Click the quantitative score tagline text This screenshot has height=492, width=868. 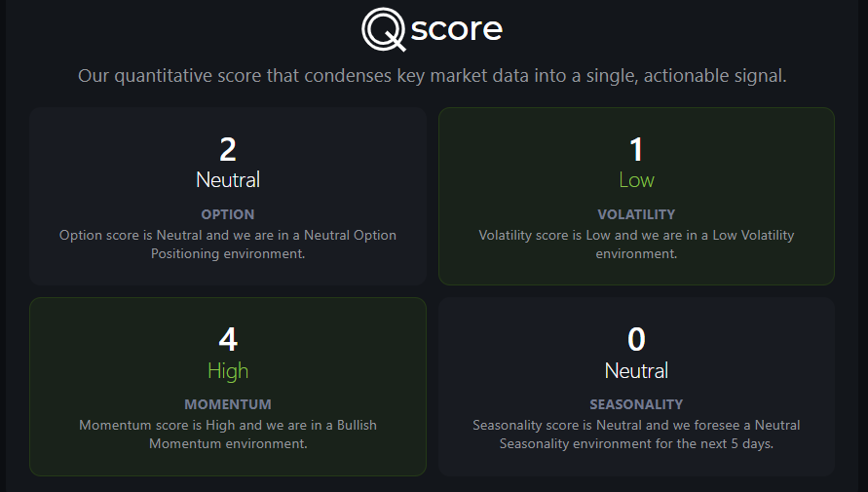tap(432, 76)
